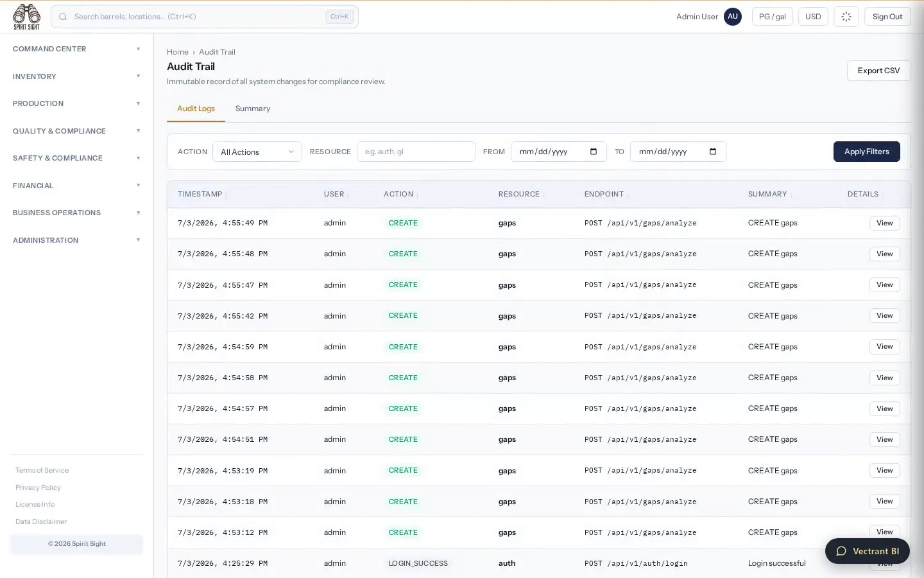Click the Sign Out button
Viewport: 924px width, 578px height.
pos(887,17)
